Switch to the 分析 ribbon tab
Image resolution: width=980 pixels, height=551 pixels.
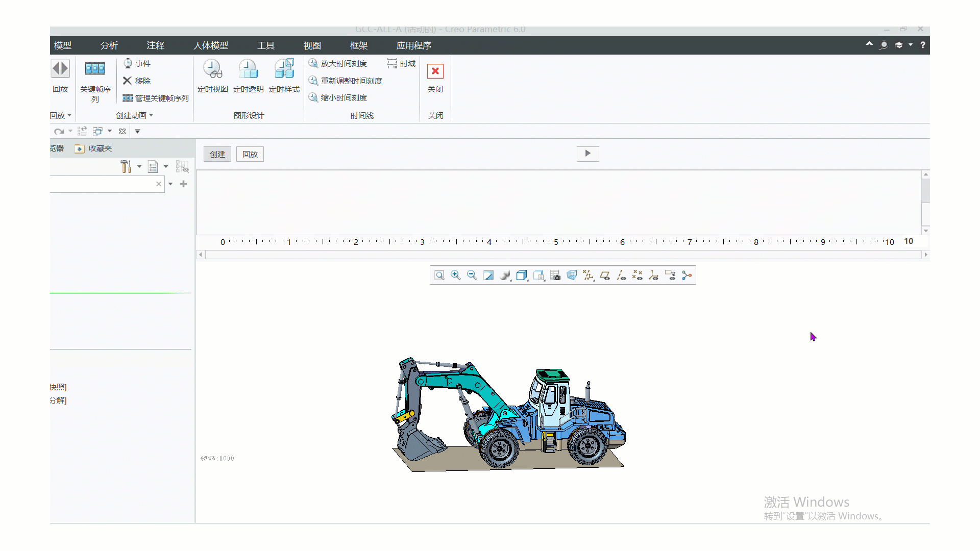pos(109,45)
